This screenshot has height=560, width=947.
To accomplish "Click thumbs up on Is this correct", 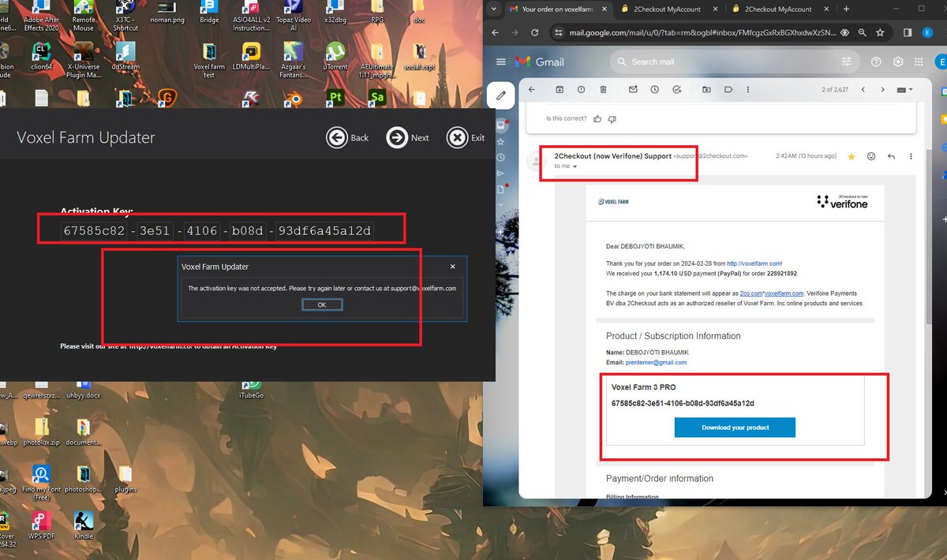I will point(597,119).
